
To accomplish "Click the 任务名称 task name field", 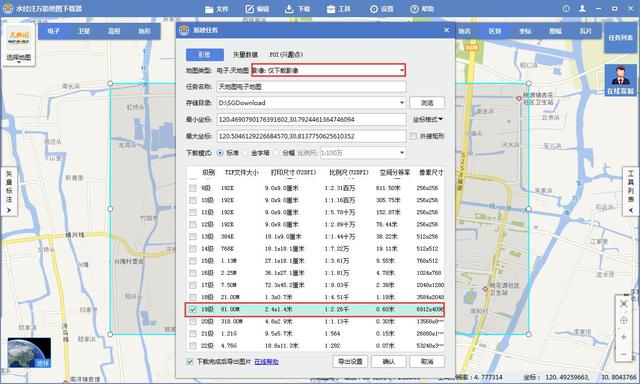I will click(x=311, y=87).
